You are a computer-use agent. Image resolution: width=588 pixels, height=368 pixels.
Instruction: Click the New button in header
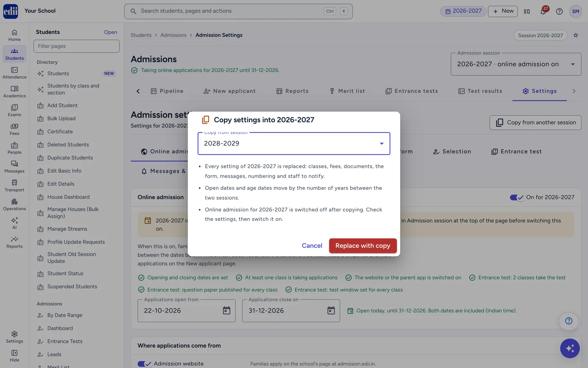(x=503, y=11)
